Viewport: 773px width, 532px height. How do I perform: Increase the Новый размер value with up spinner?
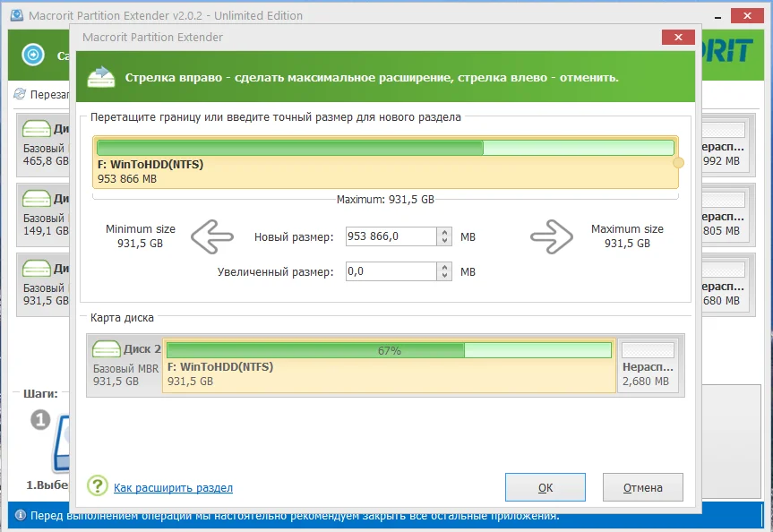(444, 232)
